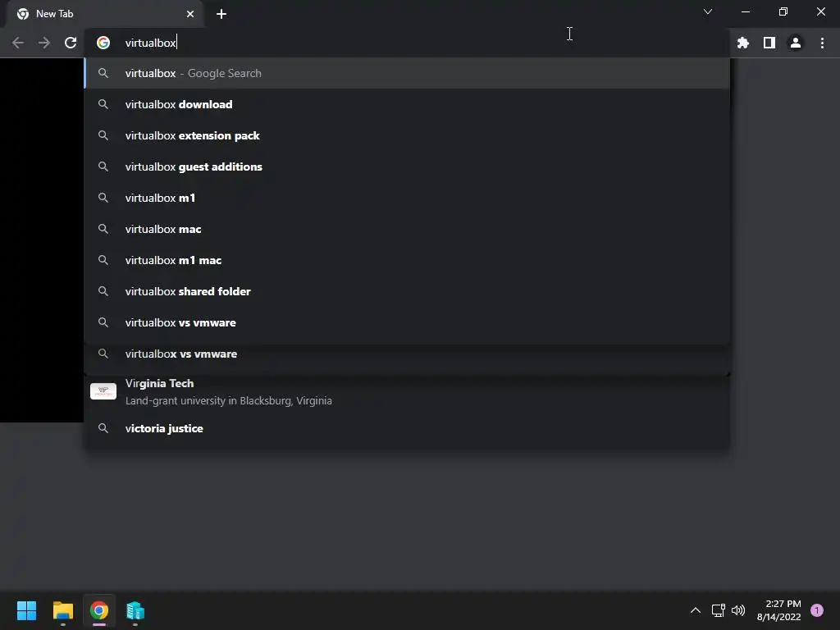Select the New Tab tab
The height and width of the screenshot is (630, 840).
tap(105, 14)
